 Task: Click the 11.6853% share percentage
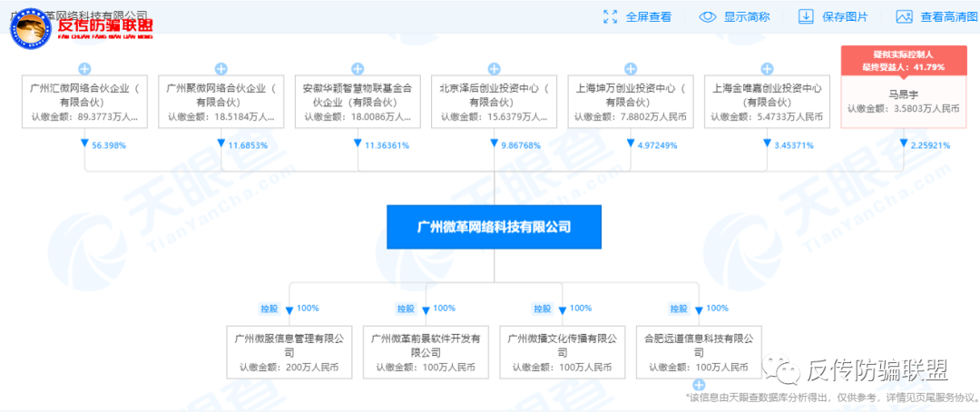point(248,145)
